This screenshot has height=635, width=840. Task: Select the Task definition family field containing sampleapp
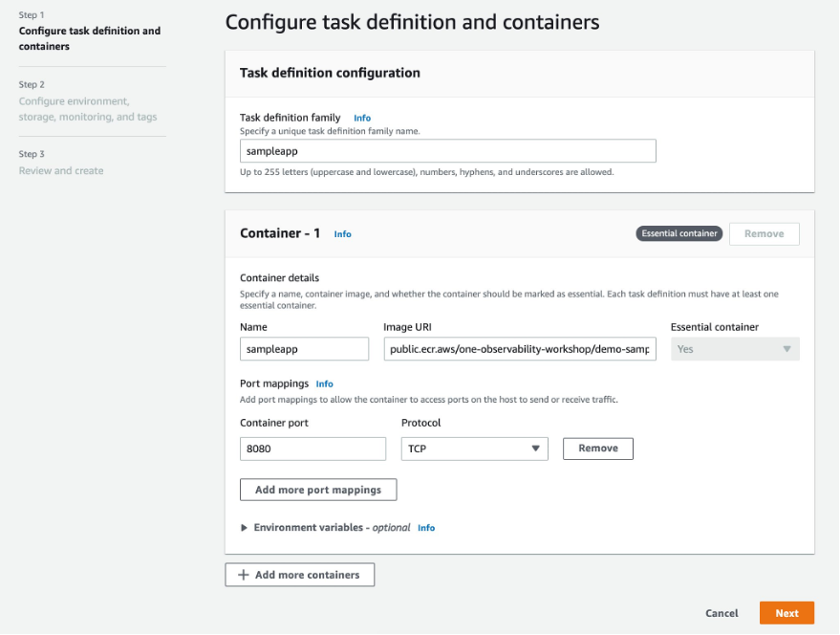(x=446, y=150)
